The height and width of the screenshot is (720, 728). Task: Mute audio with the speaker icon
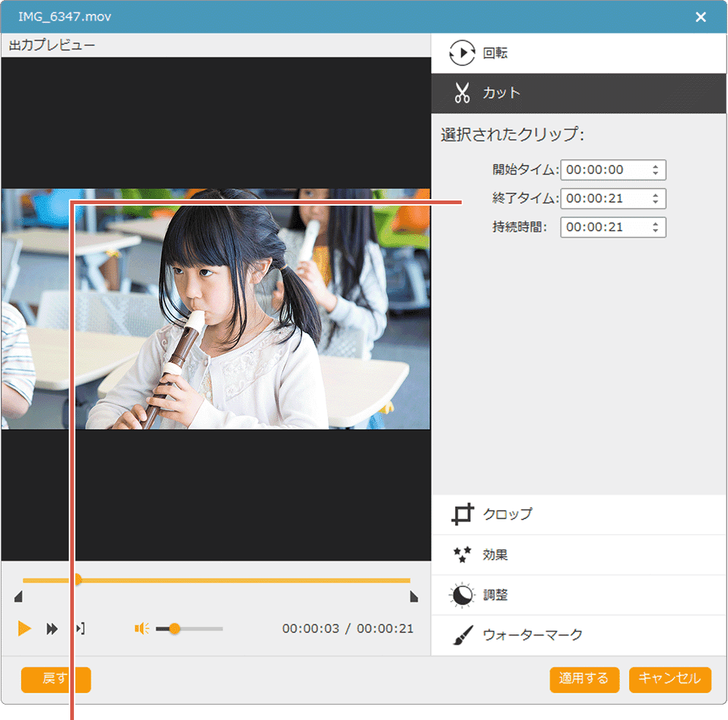click(x=142, y=629)
